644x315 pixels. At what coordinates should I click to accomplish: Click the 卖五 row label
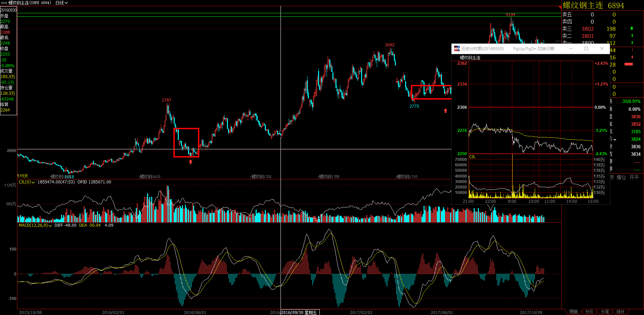567,15
